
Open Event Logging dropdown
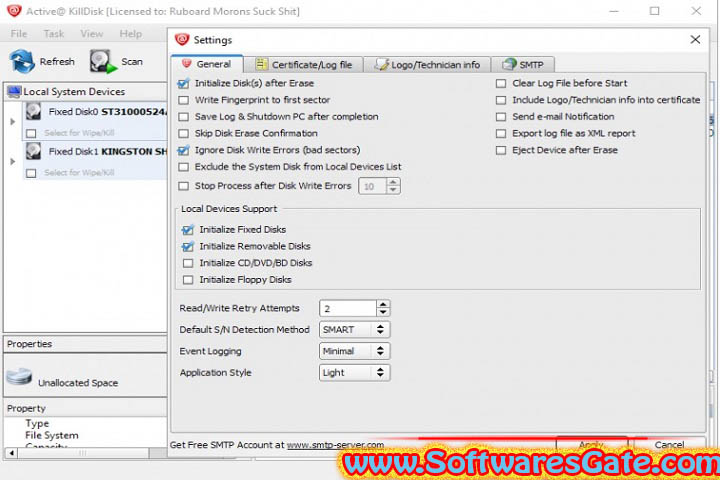click(x=354, y=351)
